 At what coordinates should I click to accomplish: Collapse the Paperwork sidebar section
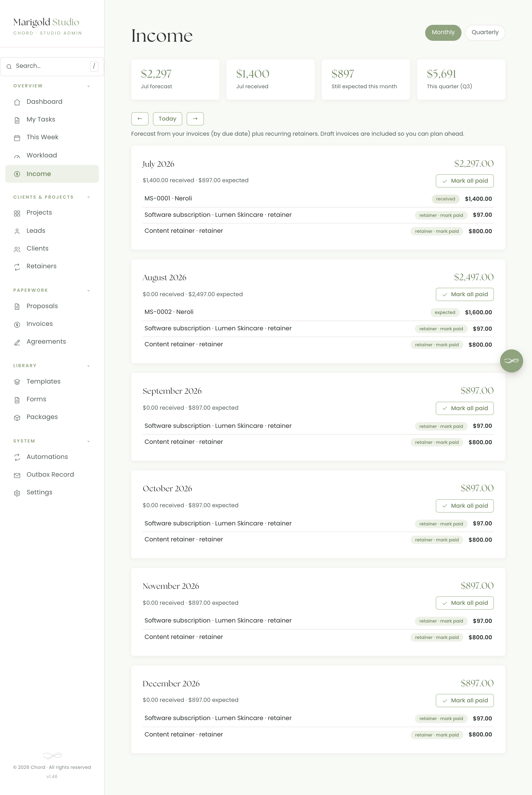point(88,291)
